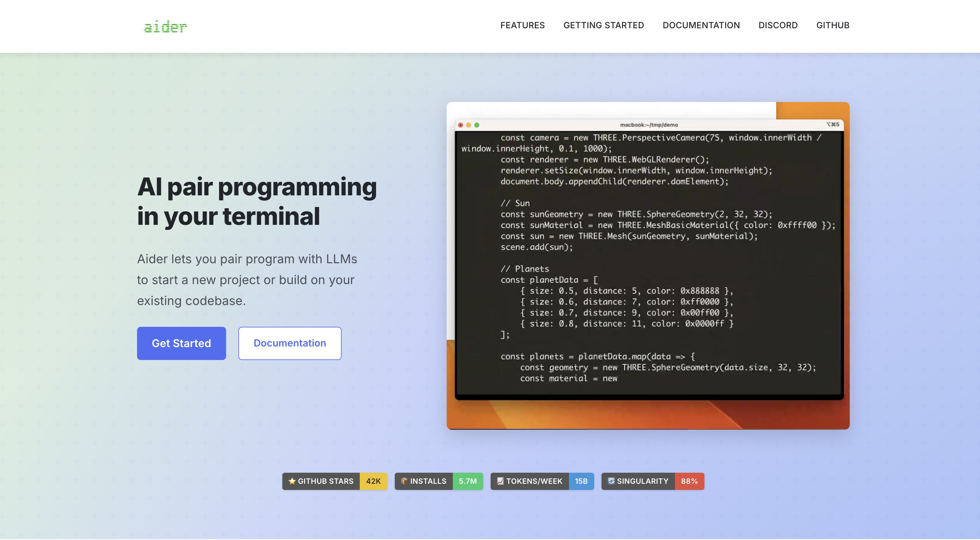
Task: Click the blue Get Started button
Action: pos(182,343)
